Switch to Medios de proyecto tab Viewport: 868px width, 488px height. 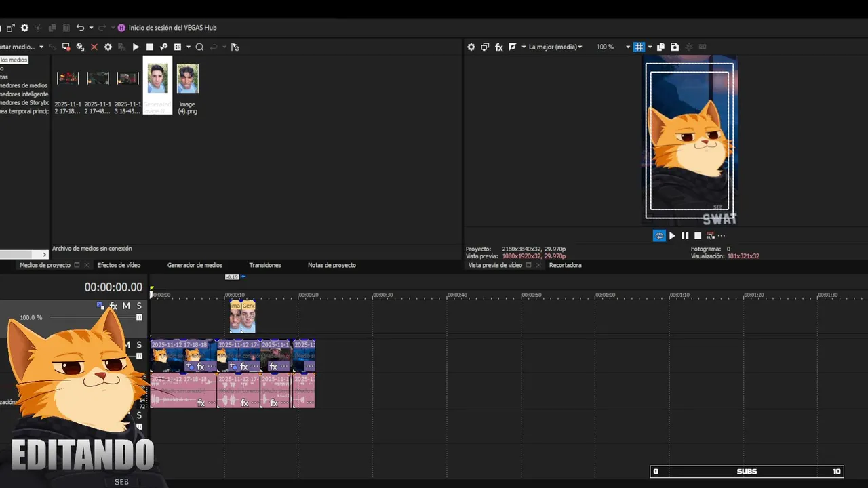click(x=45, y=265)
